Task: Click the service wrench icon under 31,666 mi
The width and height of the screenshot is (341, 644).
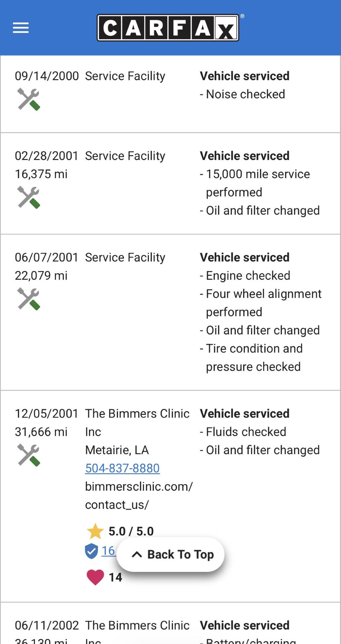Action: pos(29,455)
